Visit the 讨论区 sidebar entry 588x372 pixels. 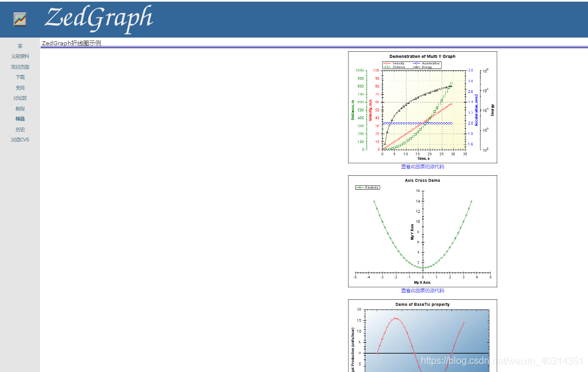(20, 98)
